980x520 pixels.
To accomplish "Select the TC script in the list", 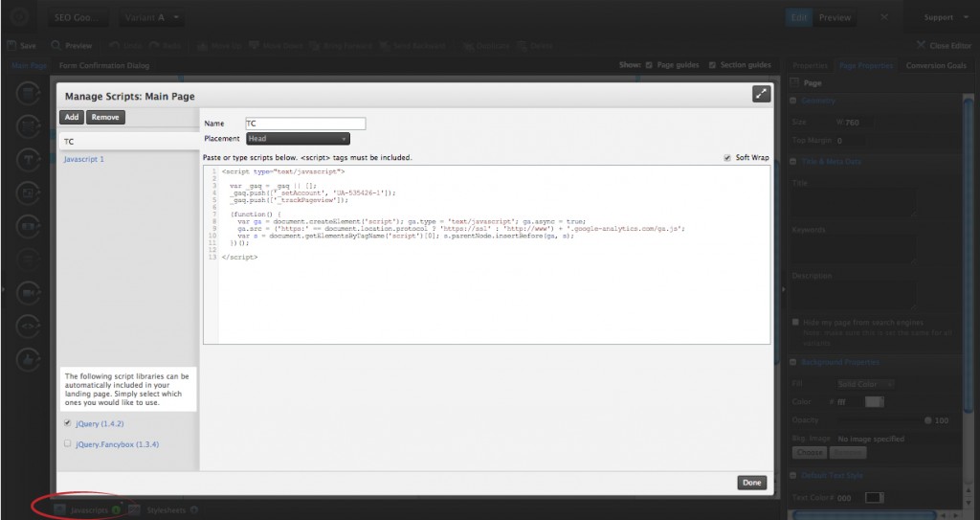I will point(128,141).
